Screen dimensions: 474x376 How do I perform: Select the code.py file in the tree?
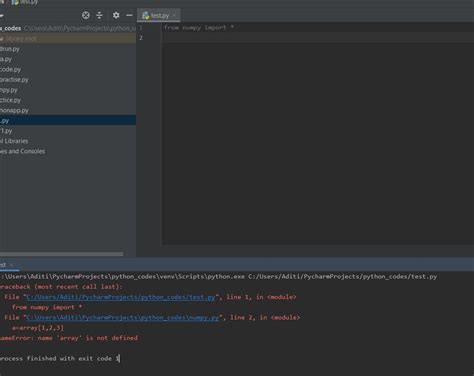coord(11,69)
